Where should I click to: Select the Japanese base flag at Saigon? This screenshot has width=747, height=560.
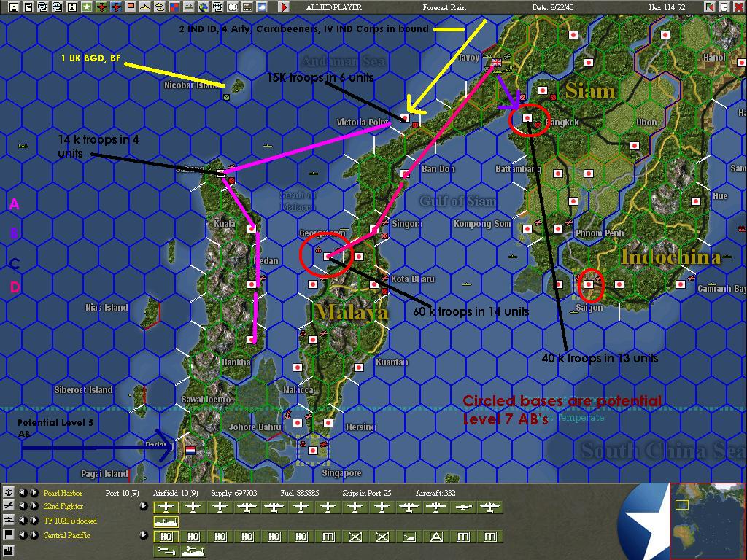click(589, 284)
